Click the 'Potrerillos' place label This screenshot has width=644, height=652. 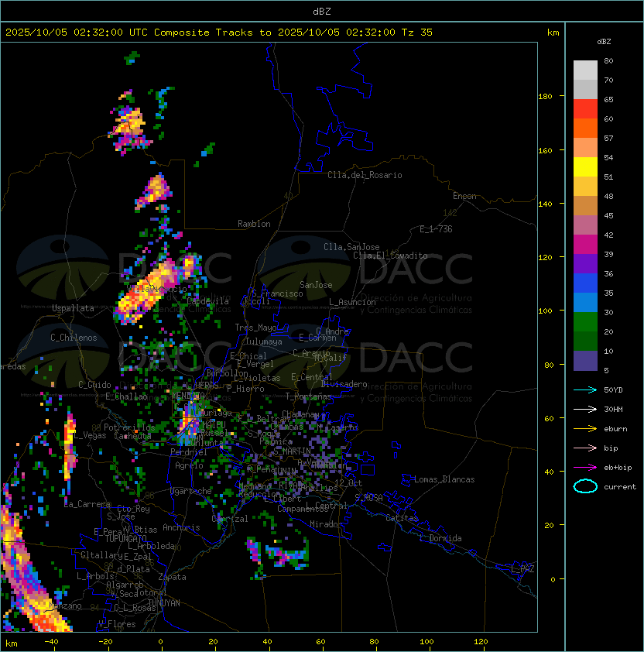click(x=129, y=427)
